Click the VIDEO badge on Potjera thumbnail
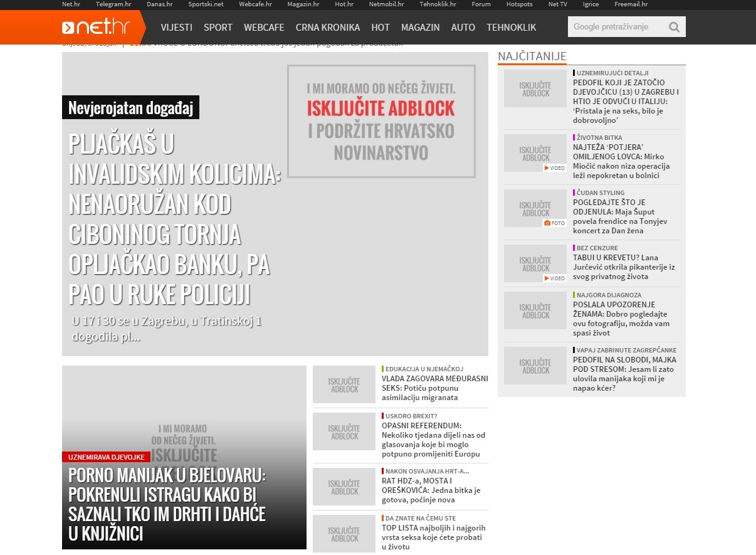The width and height of the screenshot is (756, 555). pyautogui.click(x=554, y=168)
